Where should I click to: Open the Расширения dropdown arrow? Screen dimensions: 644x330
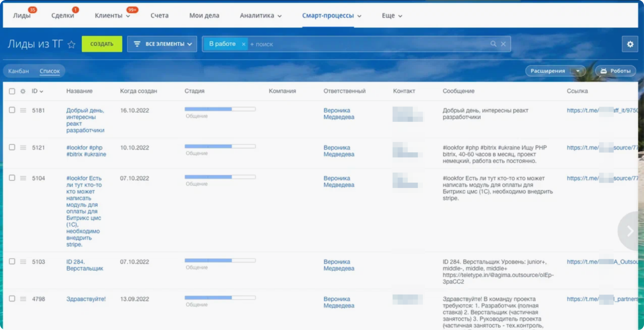coord(578,71)
